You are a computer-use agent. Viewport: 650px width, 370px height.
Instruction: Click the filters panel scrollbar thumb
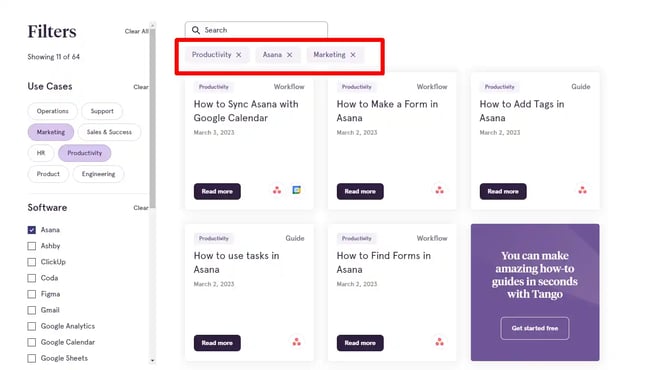pos(153,118)
